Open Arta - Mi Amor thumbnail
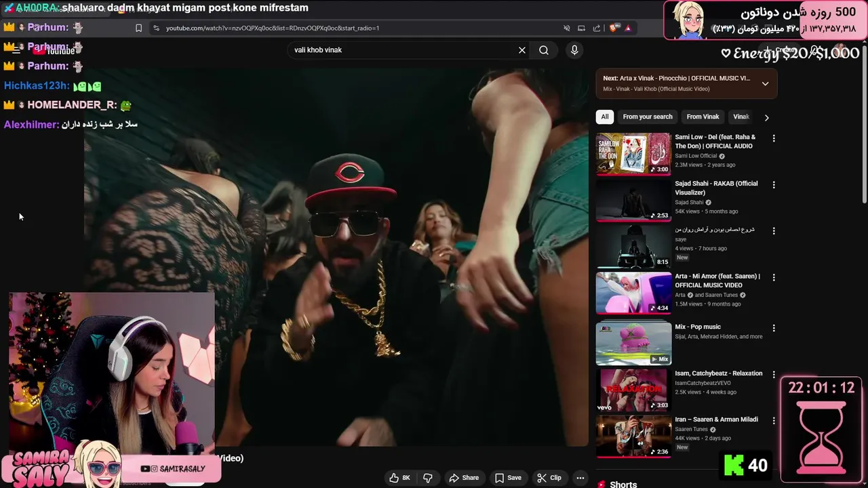This screenshot has height=488, width=868. 633,293
